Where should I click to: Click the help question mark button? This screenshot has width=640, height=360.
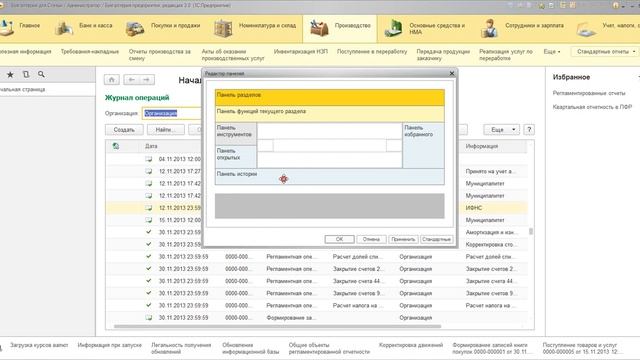click(x=529, y=130)
